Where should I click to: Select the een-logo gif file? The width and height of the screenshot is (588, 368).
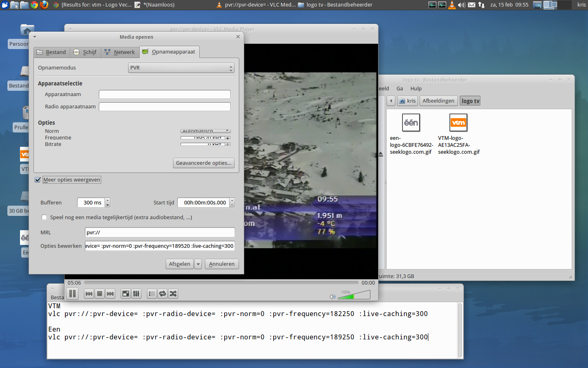pos(411,134)
